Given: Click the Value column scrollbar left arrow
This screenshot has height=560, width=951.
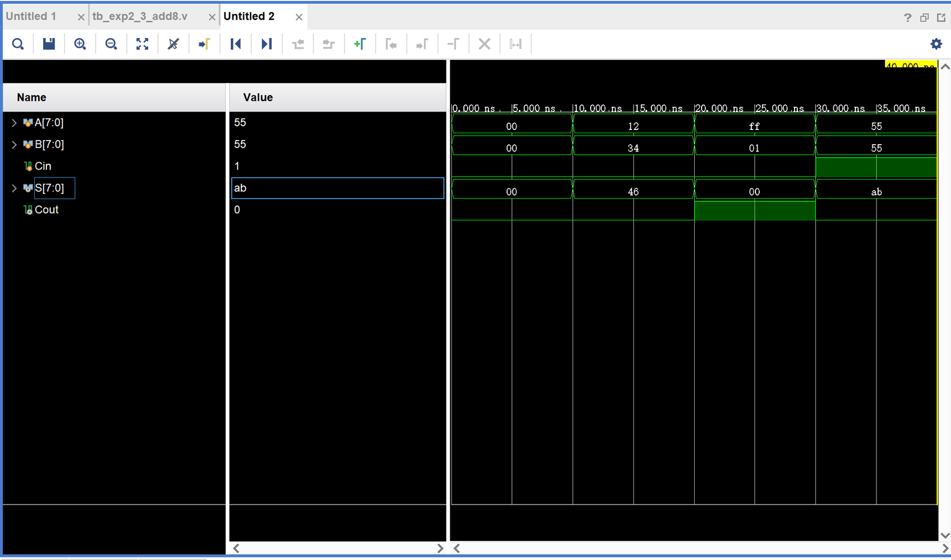Looking at the screenshot, I should (x=236, y=548).
